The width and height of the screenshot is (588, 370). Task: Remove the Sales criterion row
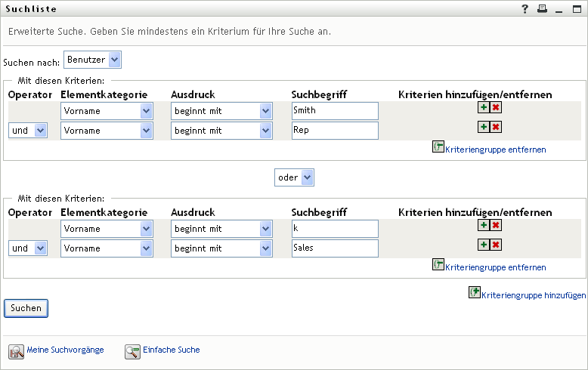point(496,245)
